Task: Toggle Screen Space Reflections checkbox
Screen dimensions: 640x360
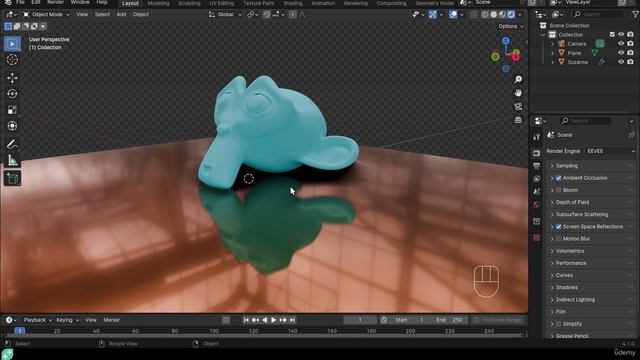Action: [558, 227]
